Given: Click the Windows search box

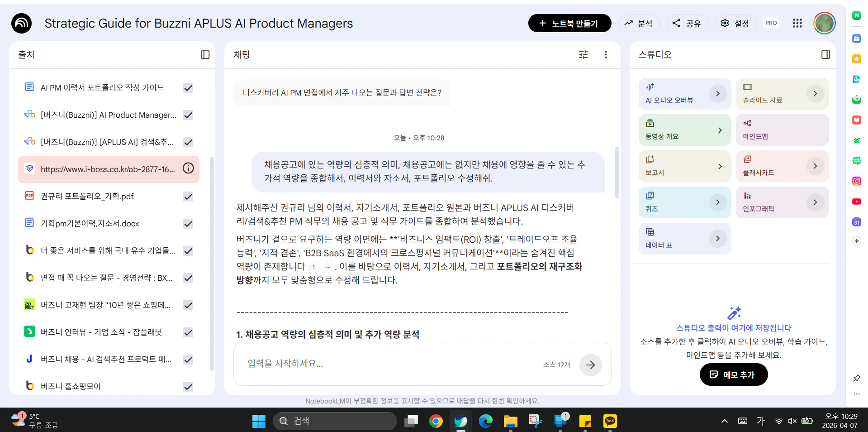Looking at the screenshot, I should coord(334,421).
